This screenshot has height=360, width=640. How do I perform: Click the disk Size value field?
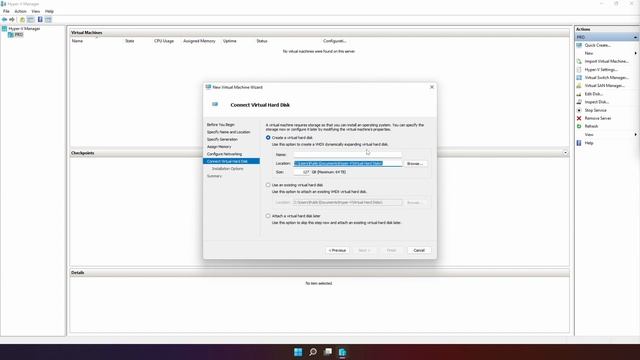pyautogui.click(x=302, y=172)
